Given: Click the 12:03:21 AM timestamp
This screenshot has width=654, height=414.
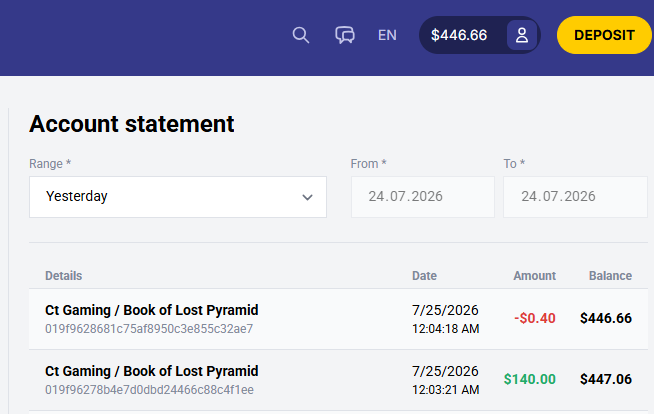Looking at the screenshot, I should [445, 389].
